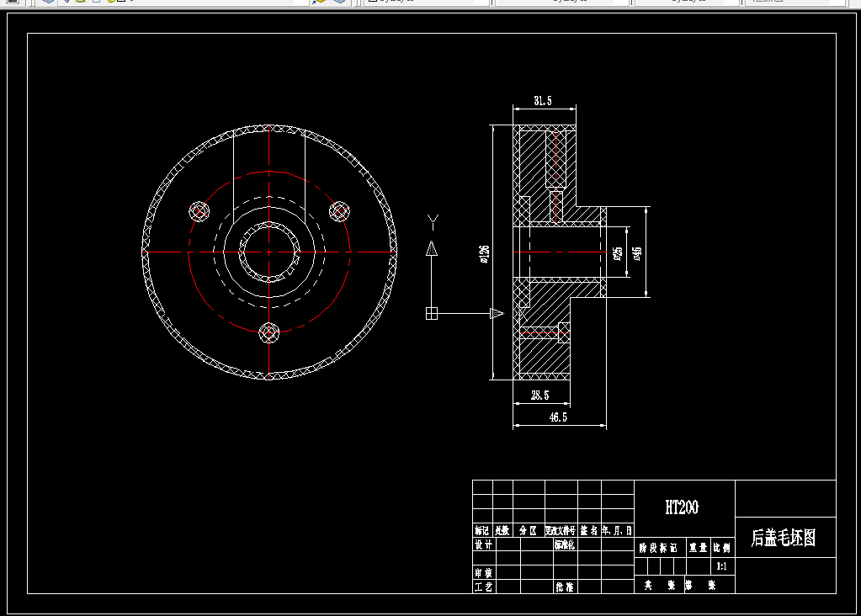
Task: Click the 阶段标记 cell in title block
Action: [658, 548]
